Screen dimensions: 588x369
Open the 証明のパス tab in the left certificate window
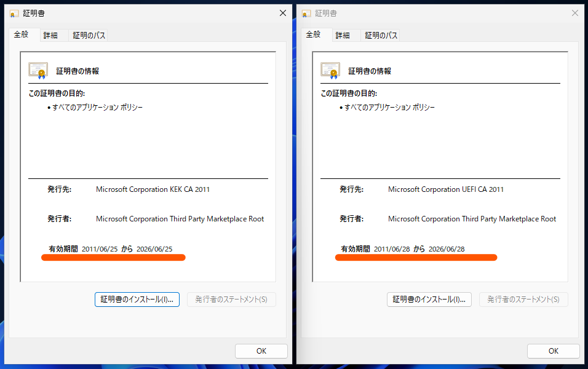click(x=89, y=35)
